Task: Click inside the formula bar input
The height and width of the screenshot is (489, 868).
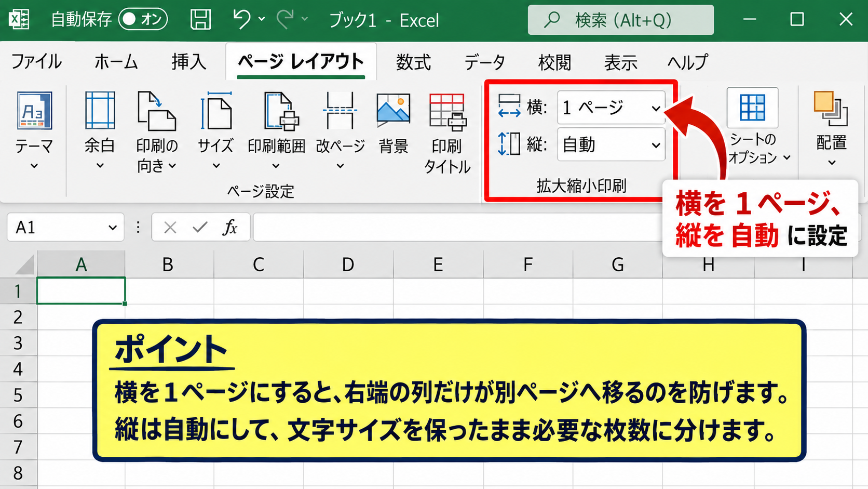Action: pyautogui.click(x=457, y=228)
